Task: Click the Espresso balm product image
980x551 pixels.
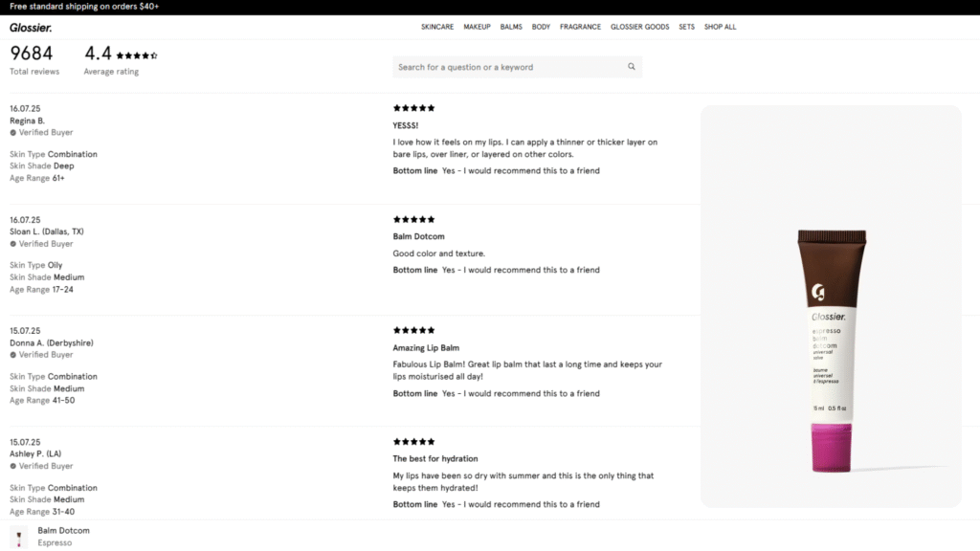Action: point(831,354)
